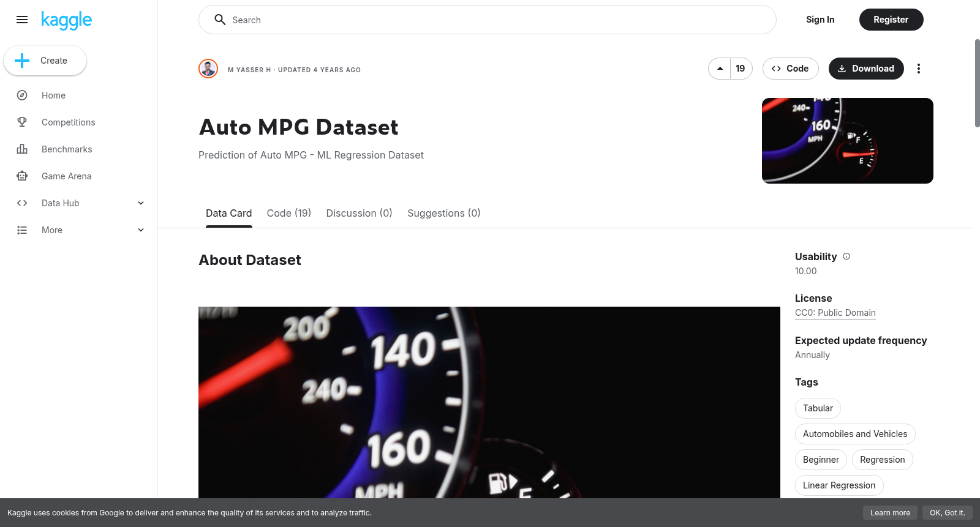Click the Auto MPG Dataset title

click(299, 127)
